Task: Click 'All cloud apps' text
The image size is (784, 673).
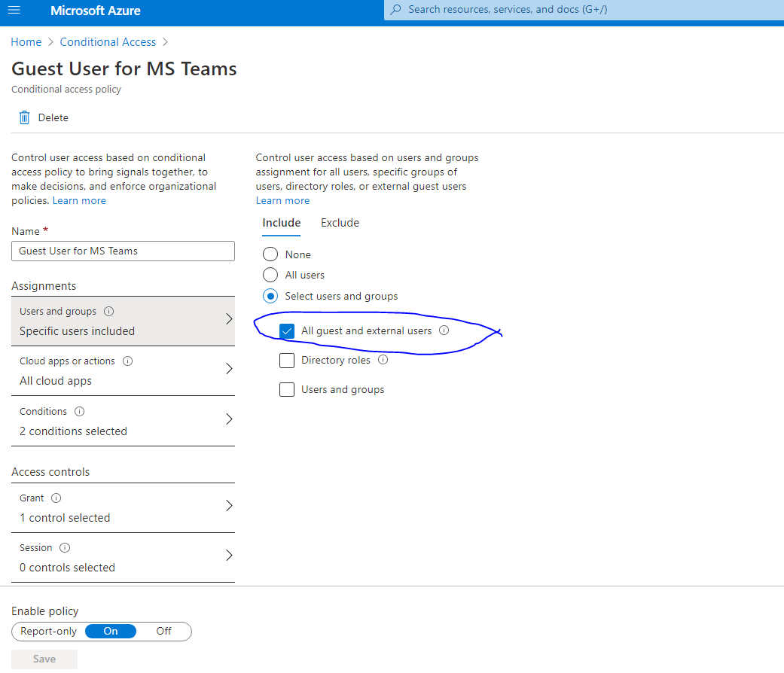Action: coord(56,381)
